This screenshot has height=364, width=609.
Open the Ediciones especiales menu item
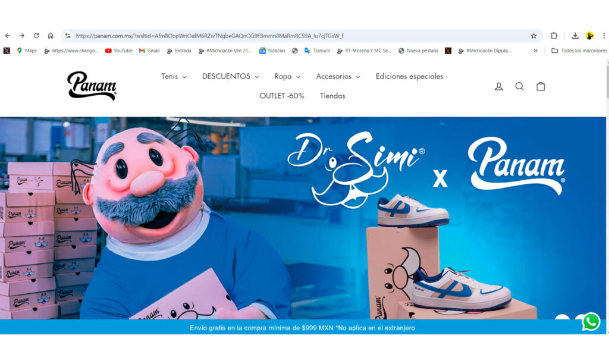pos(409,77)
